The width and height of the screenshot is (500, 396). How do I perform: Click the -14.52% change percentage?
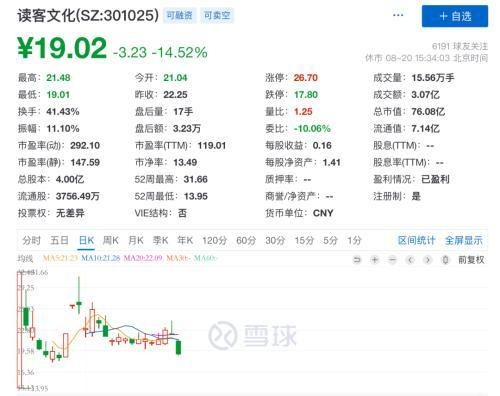point(180,53)
